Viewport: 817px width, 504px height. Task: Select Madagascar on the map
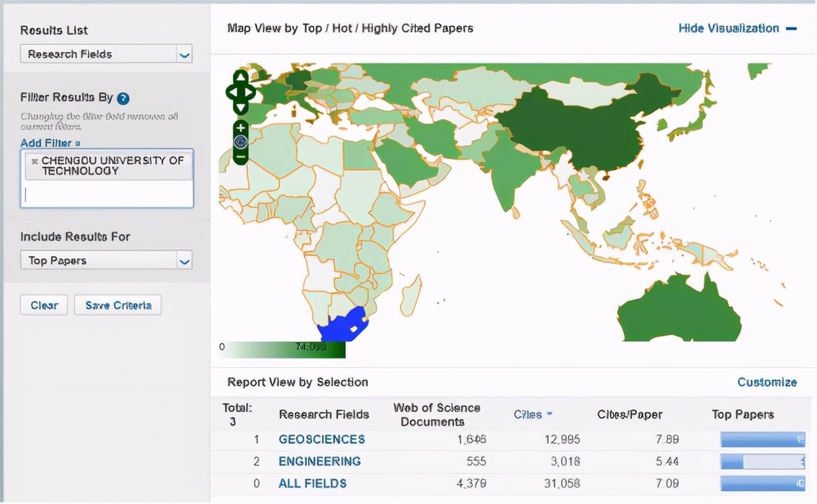[411, 295]
